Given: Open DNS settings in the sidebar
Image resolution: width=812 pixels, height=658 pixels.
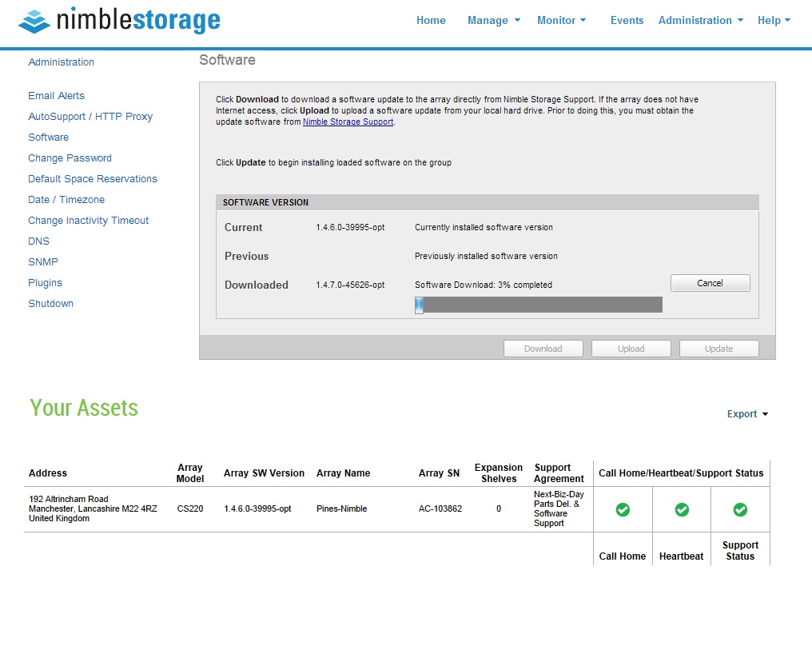Looking at the screenshot, I should click(x=39, y=241).
